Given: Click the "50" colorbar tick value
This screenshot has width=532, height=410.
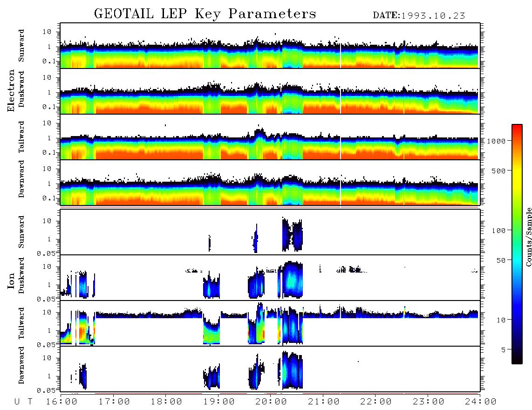Looking at the screenshot, I should 501,260.
